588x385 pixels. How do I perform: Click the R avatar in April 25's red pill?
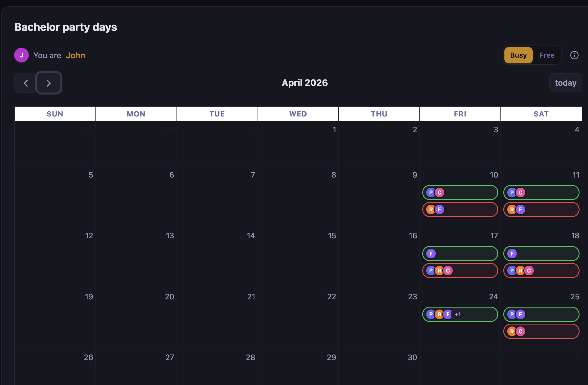pos(512,331)
